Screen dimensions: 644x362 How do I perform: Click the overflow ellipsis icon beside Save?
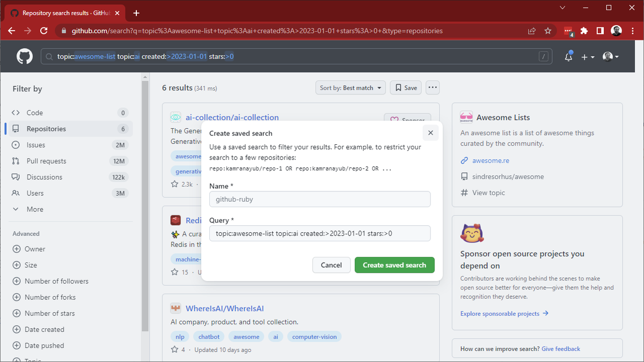click(x=433, y=87)
